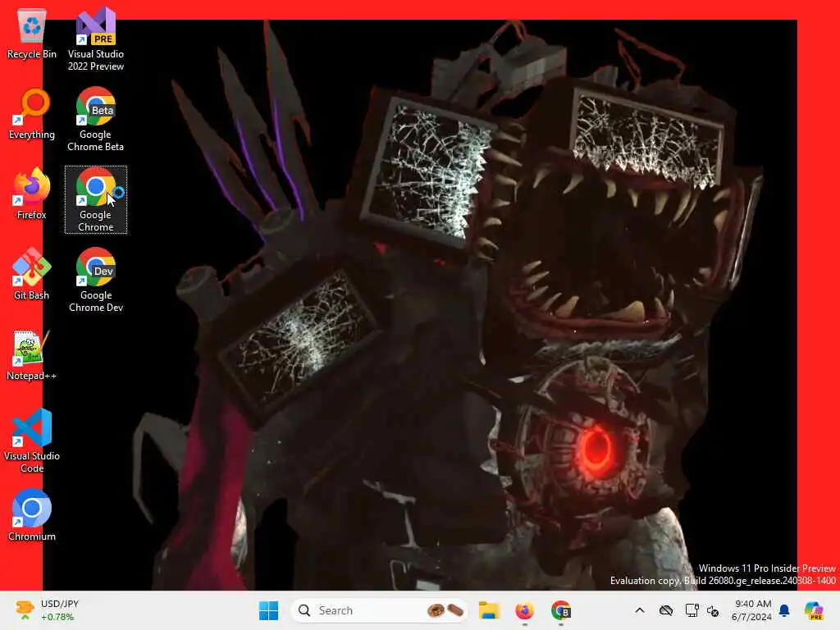Click the Google Chrome desktop shortcut
Image resolution: width=840 pixels, height=630 pixels.
(96, 200)
